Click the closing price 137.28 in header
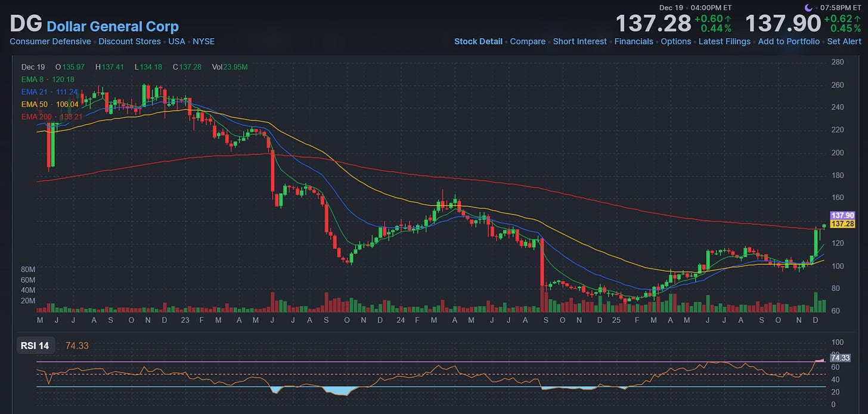This screenshot has width=868, height=414. (652, 24)
